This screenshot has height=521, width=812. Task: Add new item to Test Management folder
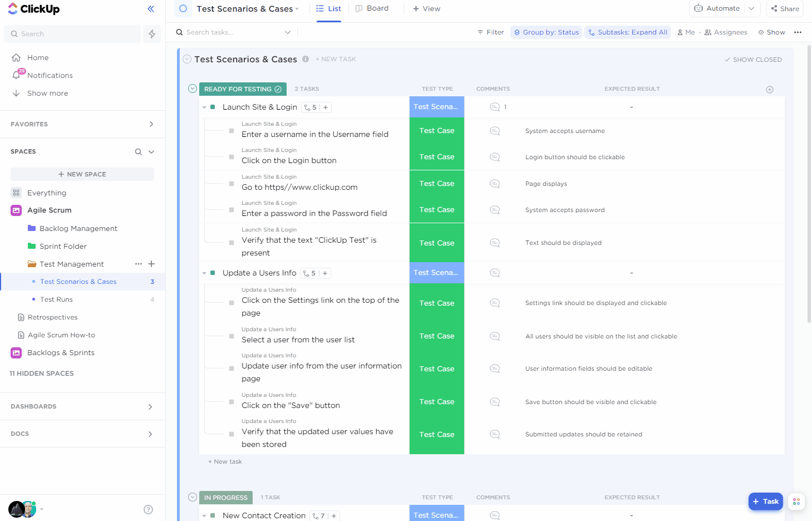[151, 264]
